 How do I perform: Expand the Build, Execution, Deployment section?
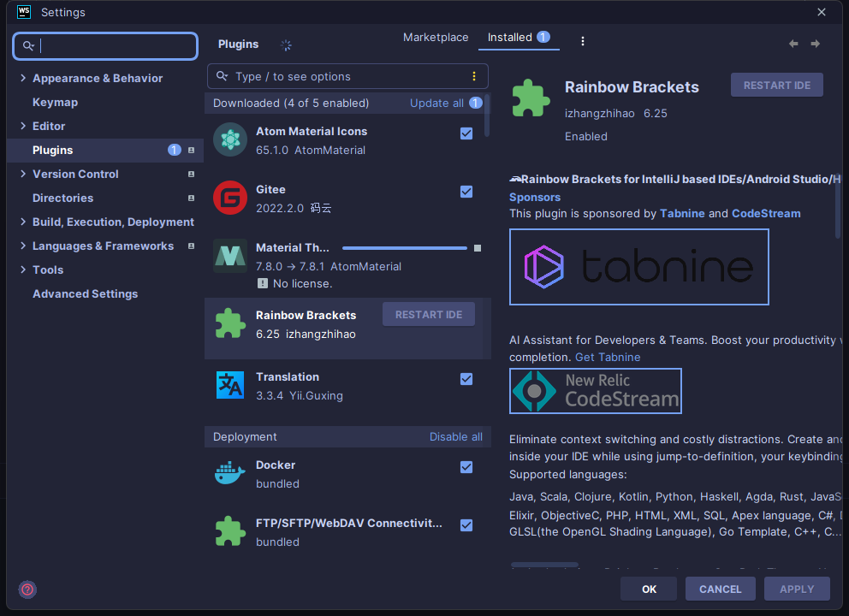(23, 222)
